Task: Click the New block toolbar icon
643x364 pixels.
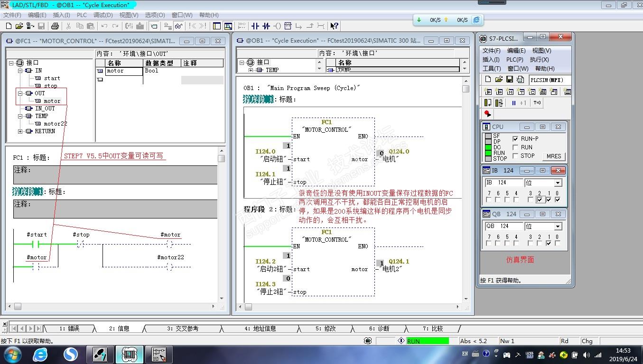Action: pos(9,26)
